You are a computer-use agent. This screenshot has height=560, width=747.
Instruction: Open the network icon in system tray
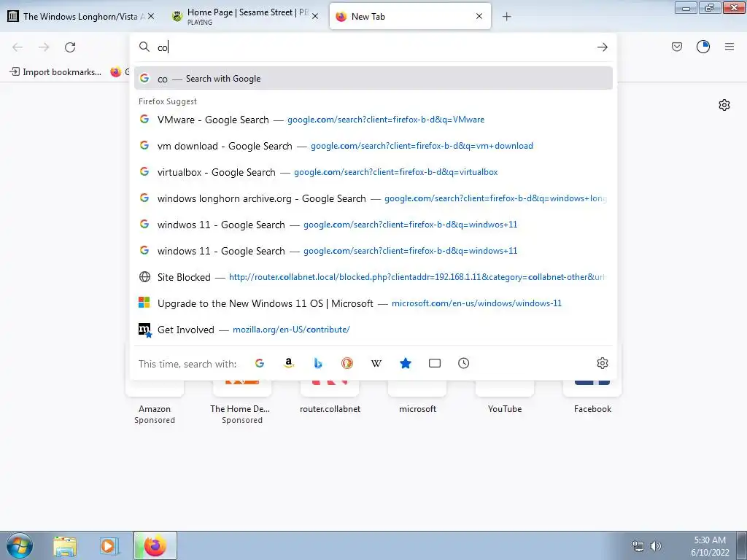click(x=638, y=546)
